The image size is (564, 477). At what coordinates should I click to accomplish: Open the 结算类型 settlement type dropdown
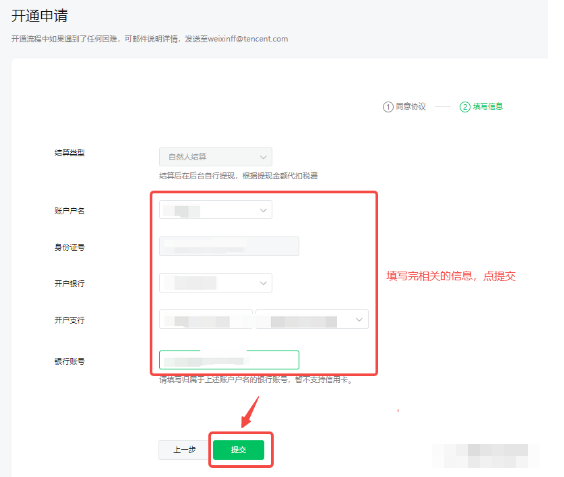coord(215,157)
